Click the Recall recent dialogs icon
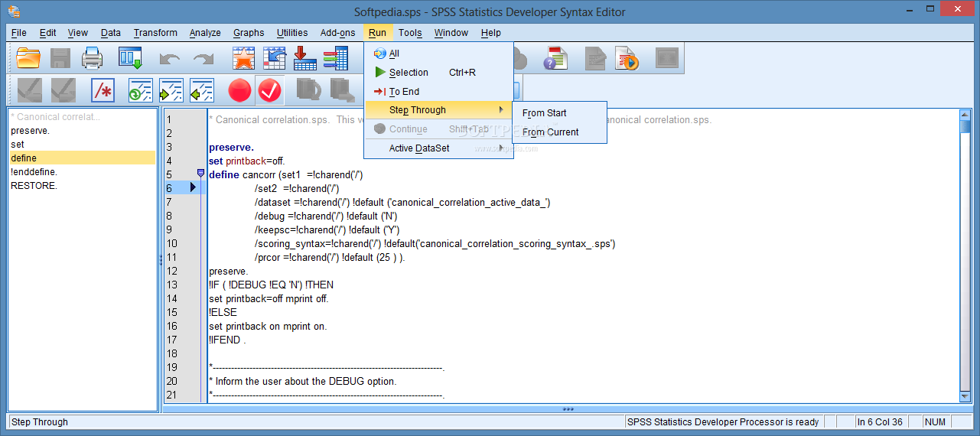This screenshot has width=980, height=436. pos(131,58)
